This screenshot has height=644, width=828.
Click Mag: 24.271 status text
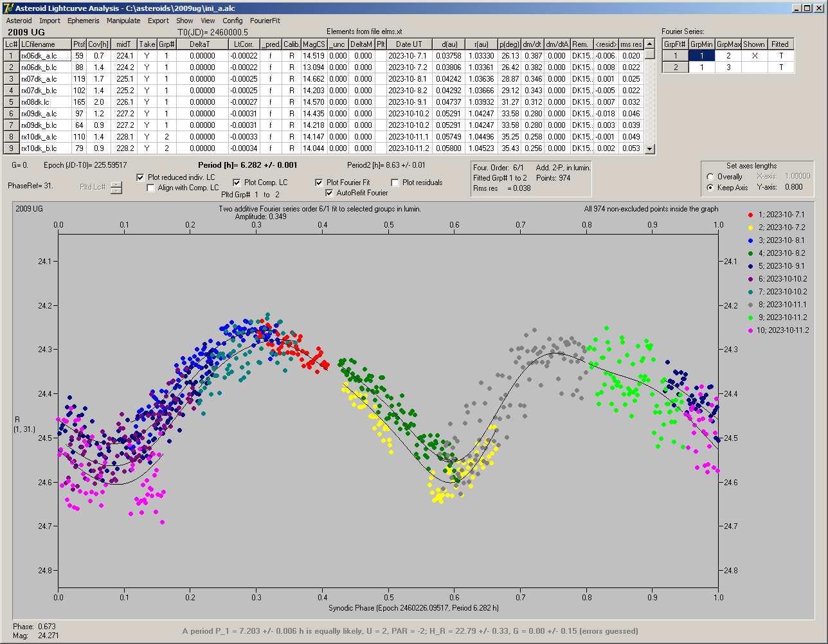point(35,635)
